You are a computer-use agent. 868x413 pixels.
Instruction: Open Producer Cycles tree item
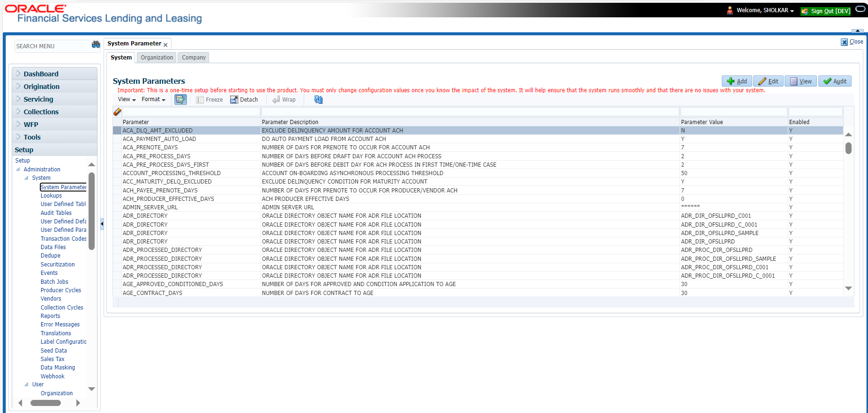click(61, 290)
